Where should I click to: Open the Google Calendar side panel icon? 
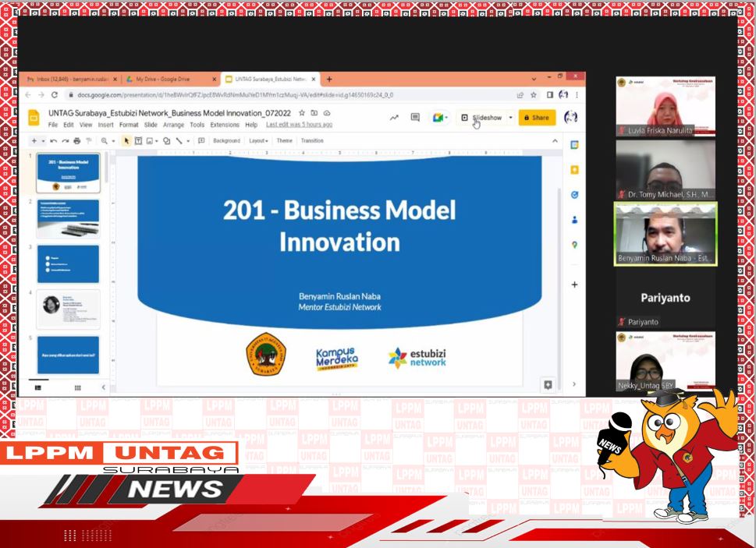[x=574, y=145]
